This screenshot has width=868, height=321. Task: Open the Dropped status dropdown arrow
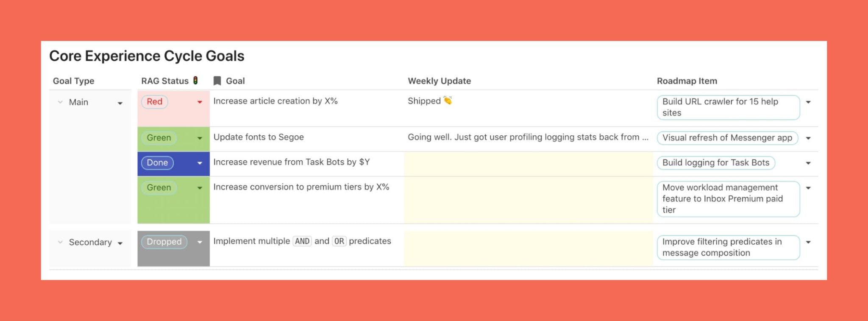[200, 242]
